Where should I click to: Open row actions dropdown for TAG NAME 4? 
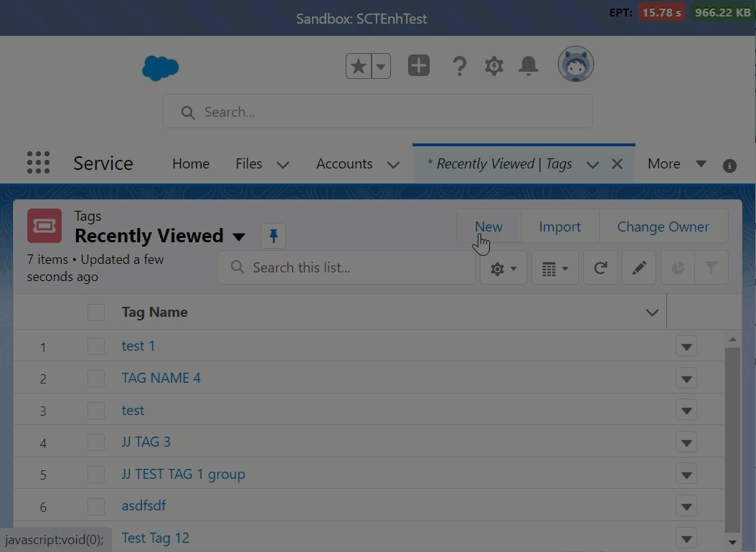point(686,379)
